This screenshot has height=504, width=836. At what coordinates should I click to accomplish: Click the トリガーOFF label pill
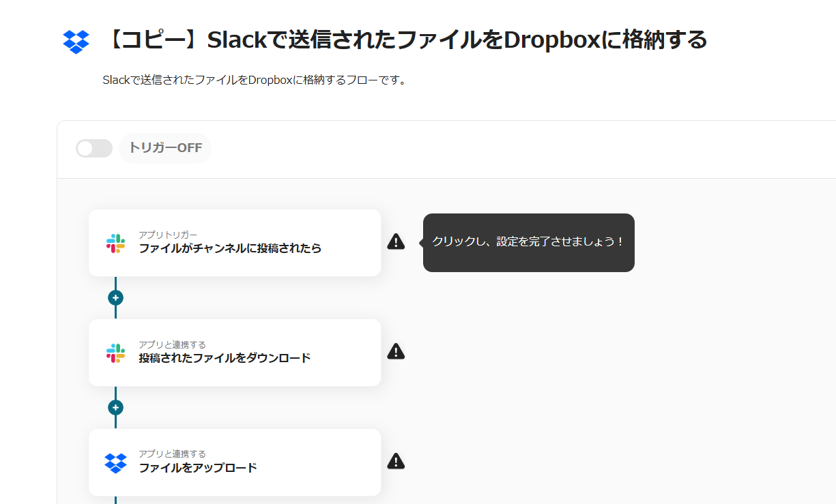coord(165,148)
